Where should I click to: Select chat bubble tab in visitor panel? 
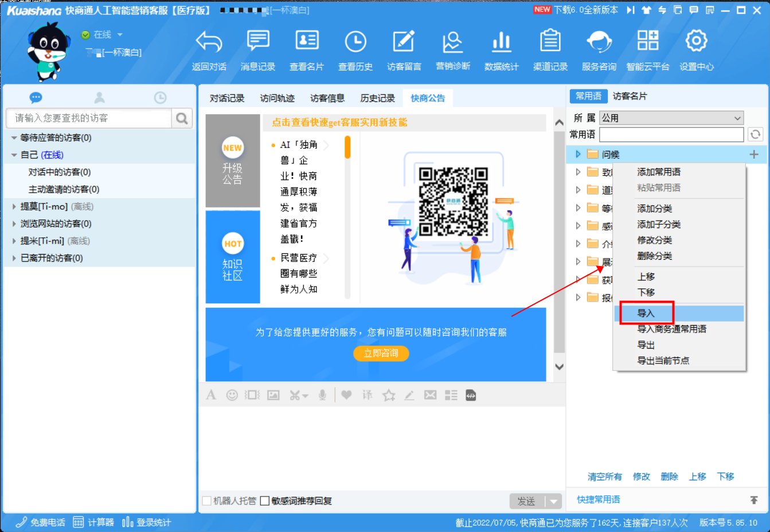[x=36, y=97]
